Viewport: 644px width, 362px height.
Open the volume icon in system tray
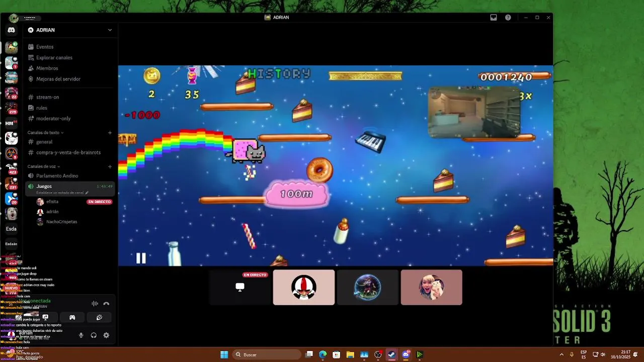click(603, 354)
